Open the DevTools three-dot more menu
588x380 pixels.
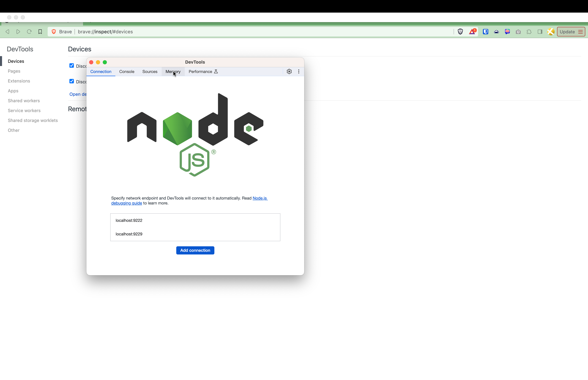click(299, 72)
